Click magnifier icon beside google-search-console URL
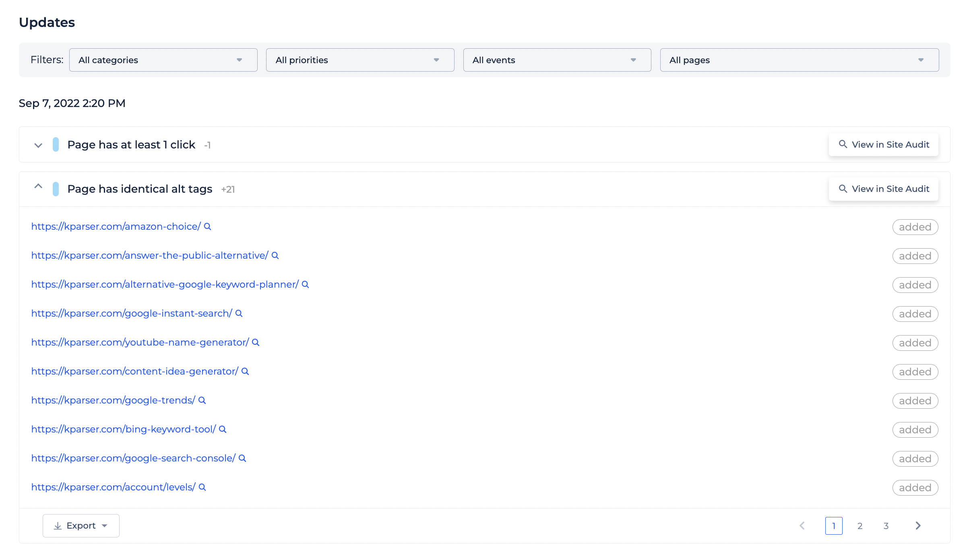This screenshot has height=560, width=967. (242, 458)
